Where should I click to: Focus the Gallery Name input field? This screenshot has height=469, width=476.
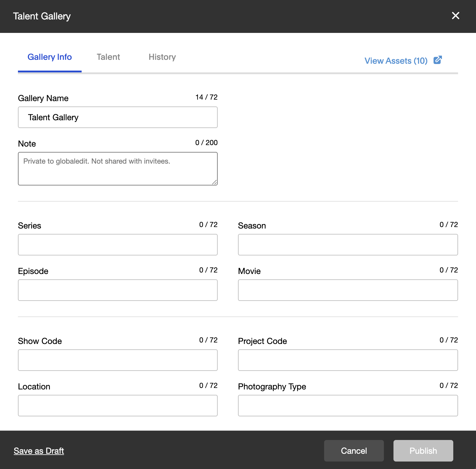click(118, 117)
